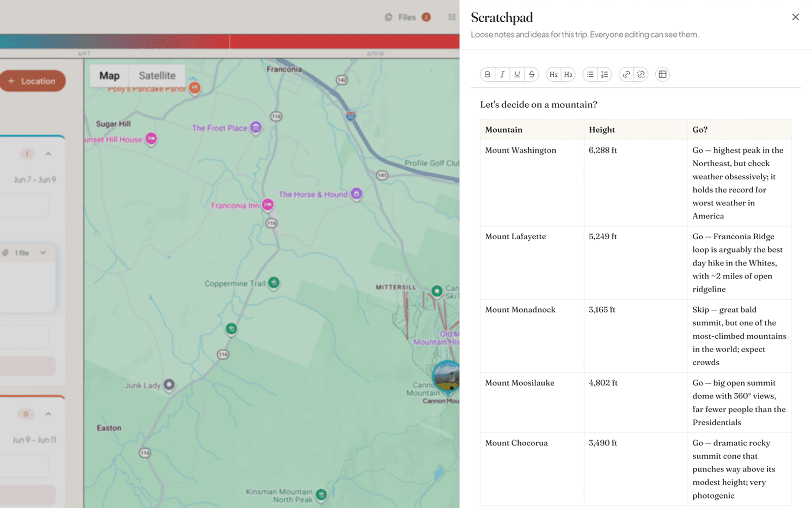This screenshot has height=508, width=812.
Task: Open the Files panel
Action: [408, 17]
